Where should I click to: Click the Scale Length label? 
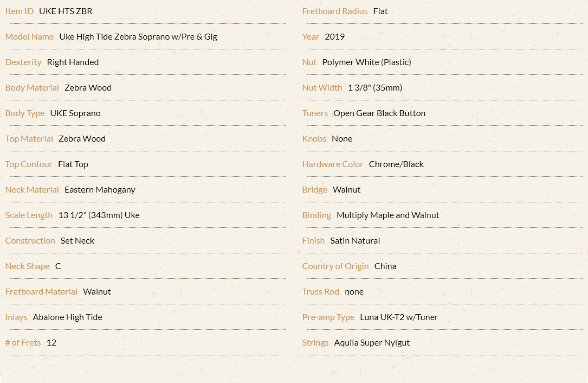coord(29,215)
